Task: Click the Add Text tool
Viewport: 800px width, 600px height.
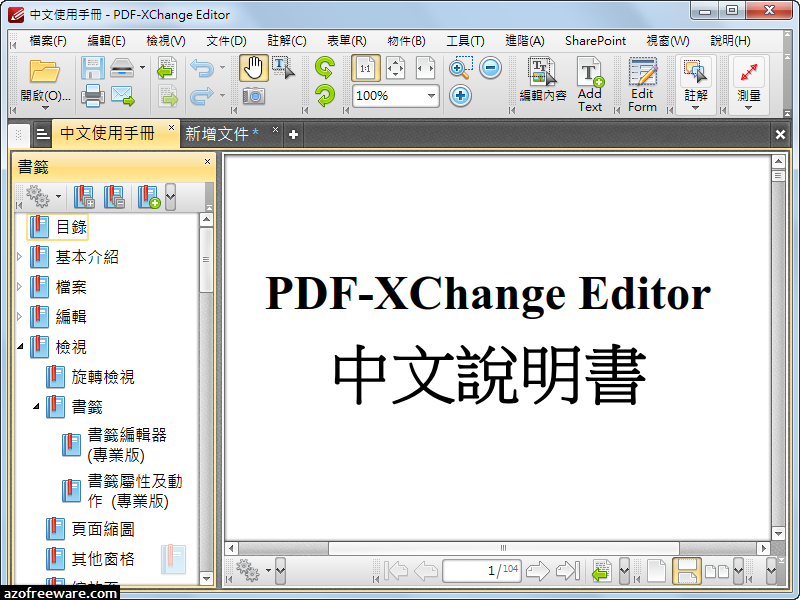Action: coord(590,84)
